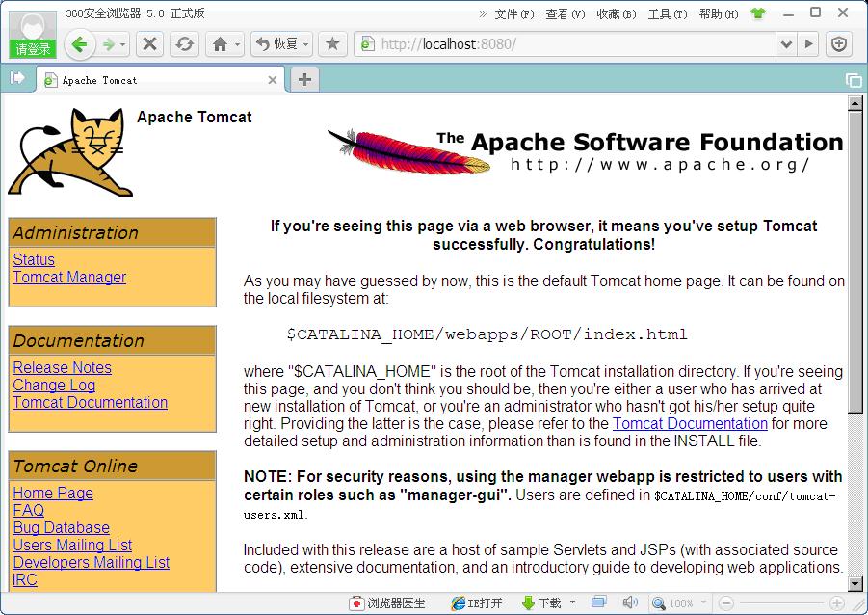This screenshot has width=868, height=615.
Task: Open the 收藏(B) menu
Action: tap(617, 14)
